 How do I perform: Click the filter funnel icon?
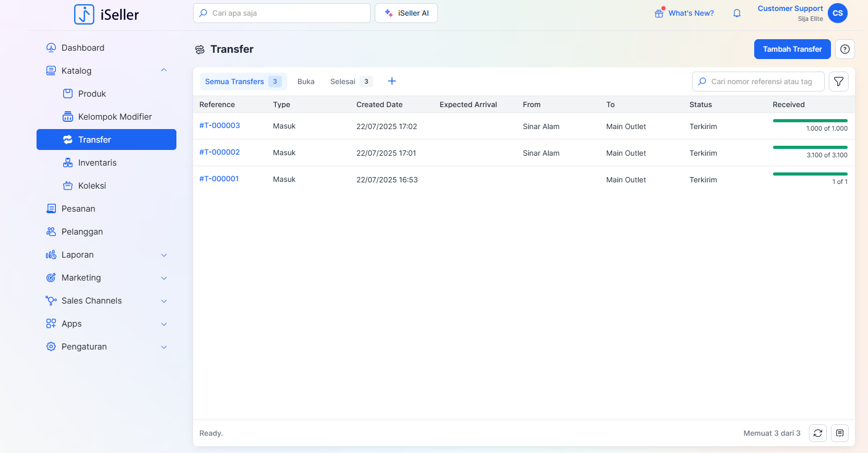(x=838, y=82)
